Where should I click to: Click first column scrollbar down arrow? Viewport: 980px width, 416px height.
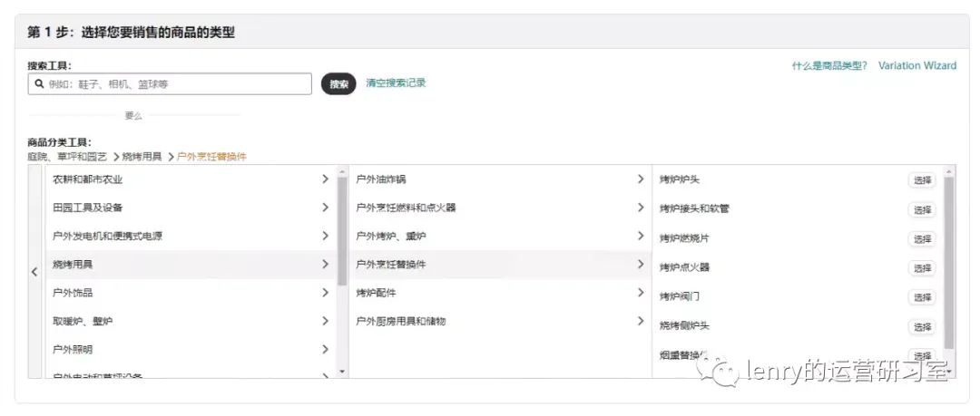(342, 372)
